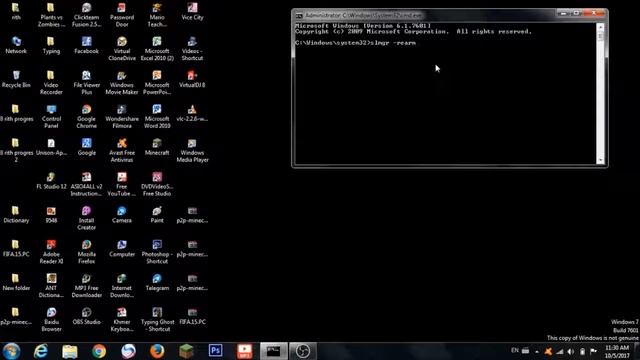Select the VirtualDJ 8 desktop icon
The height and width of the screenshot is (360, 640).
point(192,79)
